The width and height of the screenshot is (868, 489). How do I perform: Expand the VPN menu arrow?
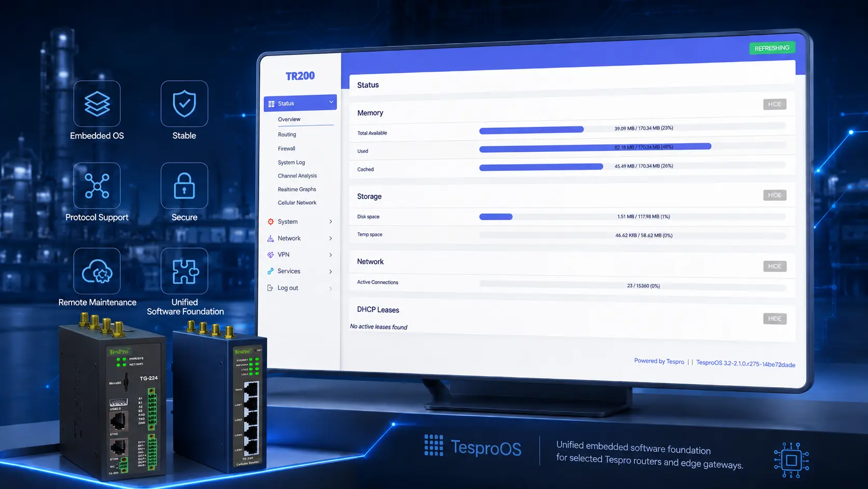(x=331, y=255)
